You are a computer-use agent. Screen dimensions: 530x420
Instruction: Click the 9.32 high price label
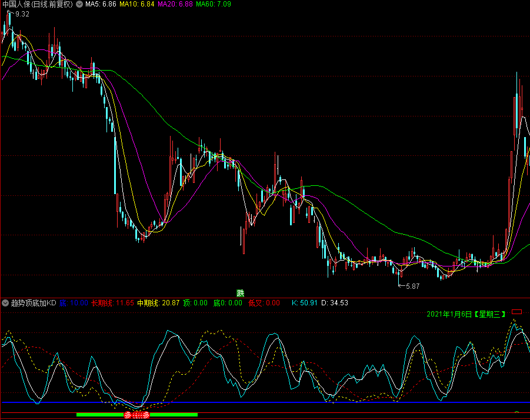click(22, 14)
